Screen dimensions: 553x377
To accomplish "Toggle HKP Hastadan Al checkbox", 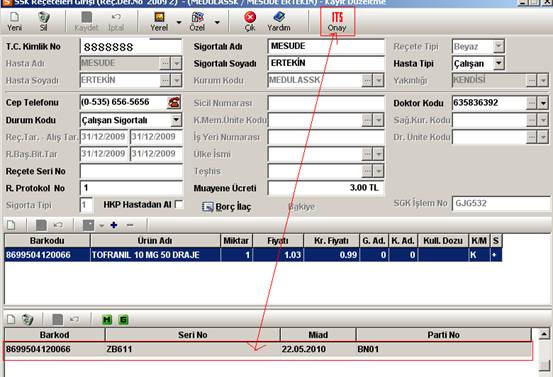I will pyautogui.click(x=179, y=205).
